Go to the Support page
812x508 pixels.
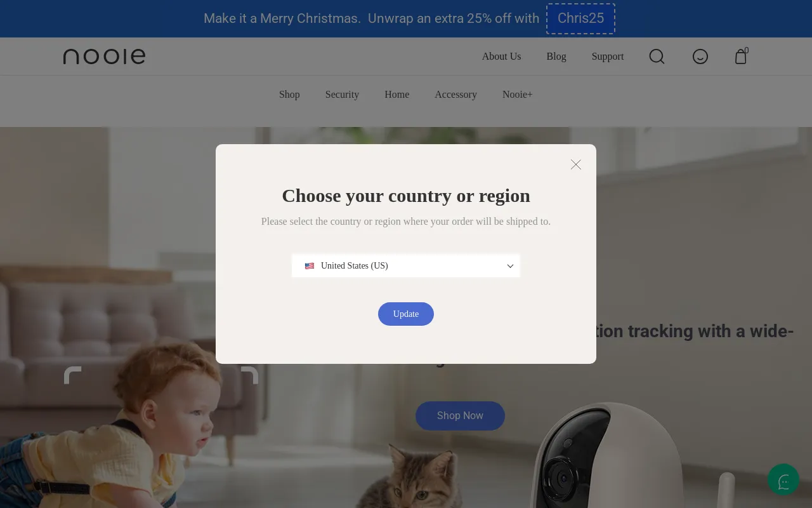(x=608, y=57)
